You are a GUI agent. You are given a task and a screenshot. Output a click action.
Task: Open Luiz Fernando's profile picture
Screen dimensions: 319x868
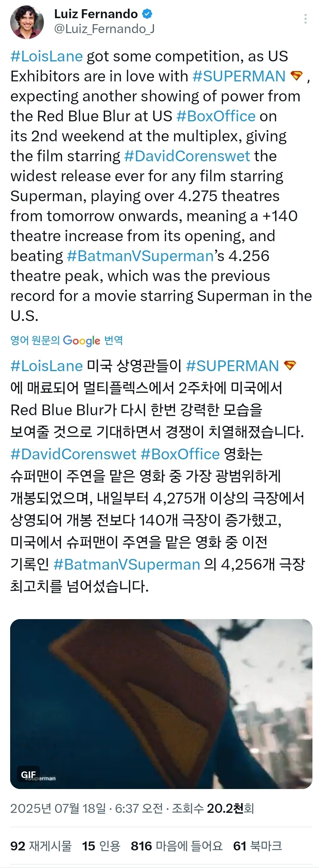[27, 22]
